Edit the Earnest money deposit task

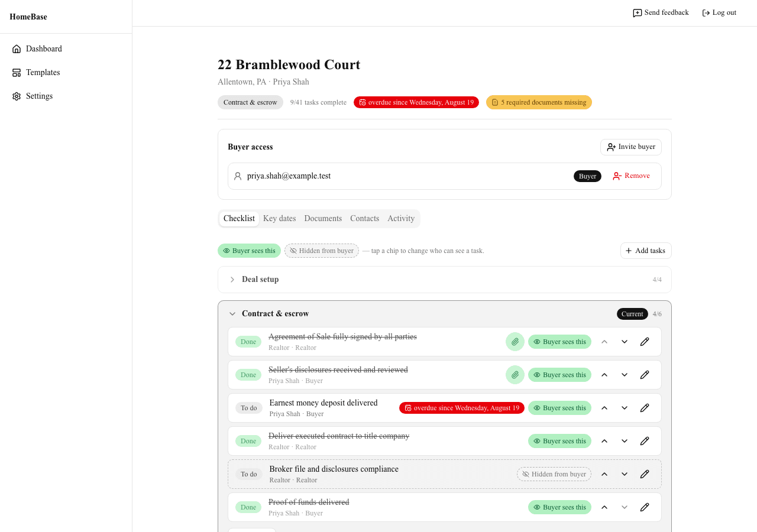coord(645,408)
